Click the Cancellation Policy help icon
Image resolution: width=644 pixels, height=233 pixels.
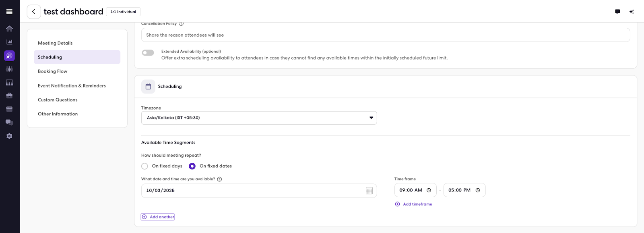coord(181,24)
